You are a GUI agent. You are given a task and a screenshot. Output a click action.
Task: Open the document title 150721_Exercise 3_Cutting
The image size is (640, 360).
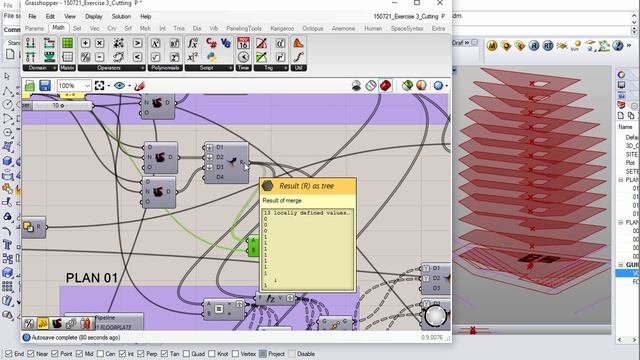click(409, 16)
